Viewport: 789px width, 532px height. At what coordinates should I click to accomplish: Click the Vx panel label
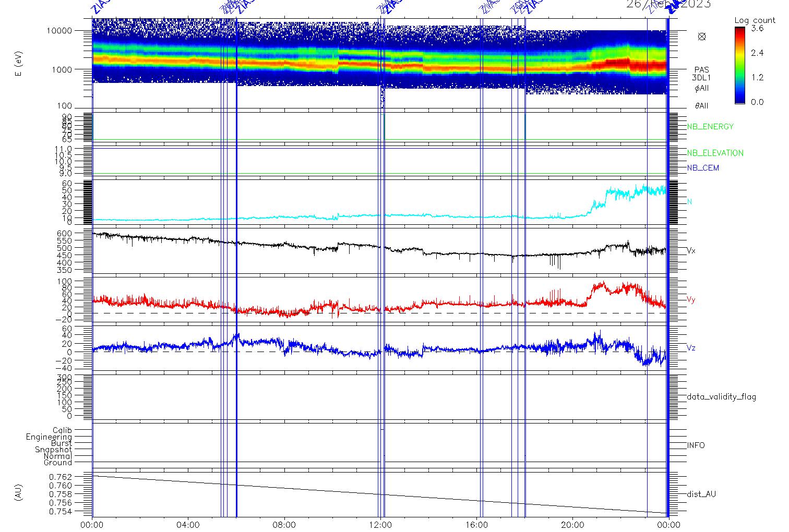tap(691, 251)
